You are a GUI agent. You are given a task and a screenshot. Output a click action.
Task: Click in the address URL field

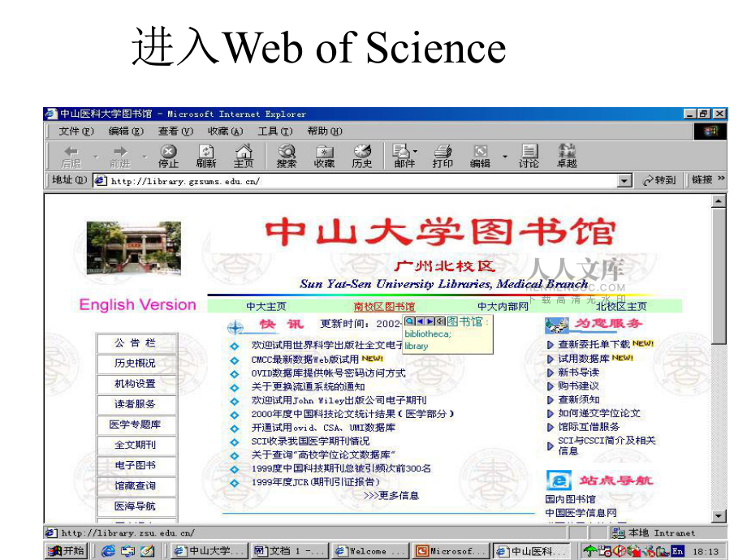(x=362, y=181)
